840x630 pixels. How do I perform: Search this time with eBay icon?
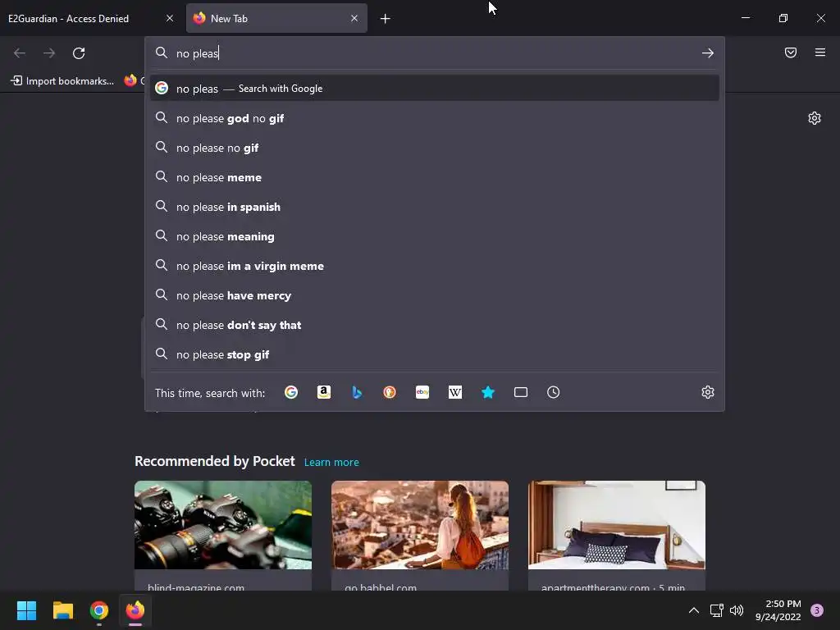tap(422, 392)
